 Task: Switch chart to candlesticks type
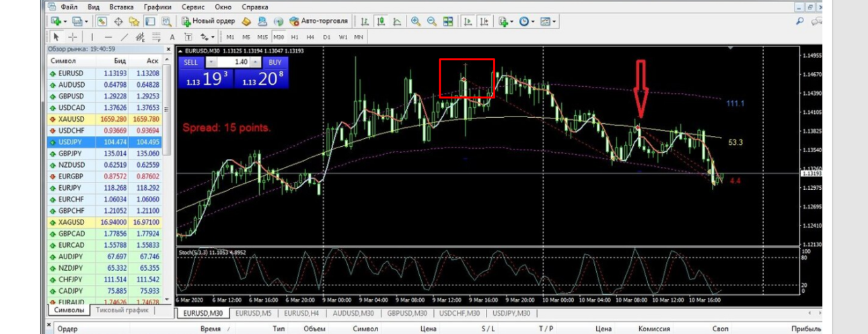[x=381, y=22]
